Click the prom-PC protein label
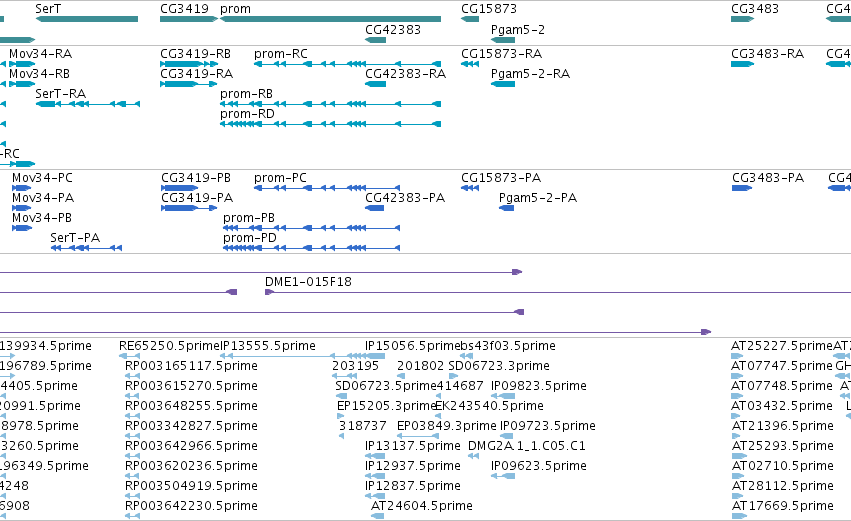This screenshot has height=521, width=851. [280, 178]
